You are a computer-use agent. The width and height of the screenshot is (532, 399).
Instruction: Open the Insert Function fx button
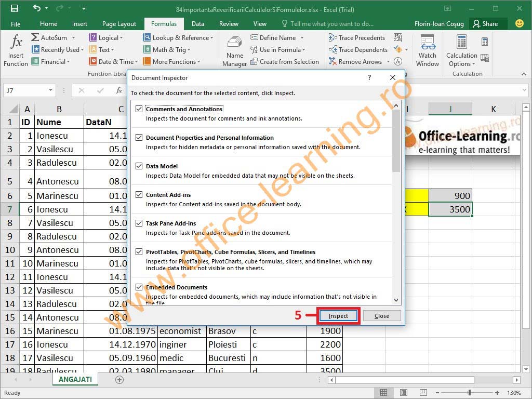(16, 50)
